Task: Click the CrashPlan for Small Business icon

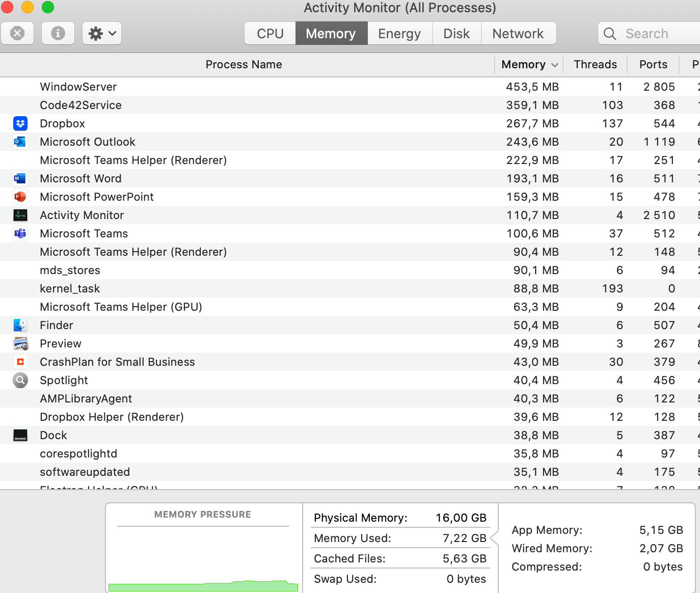Action: pyautogui.click(x=20, y=362)
